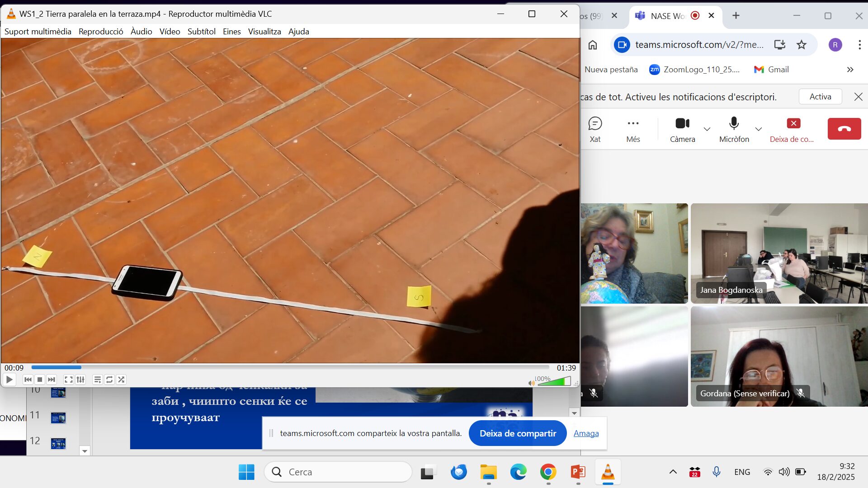This screenshot has height=488, width=868.
Task: Click the Amaga link
Action: 586,433
